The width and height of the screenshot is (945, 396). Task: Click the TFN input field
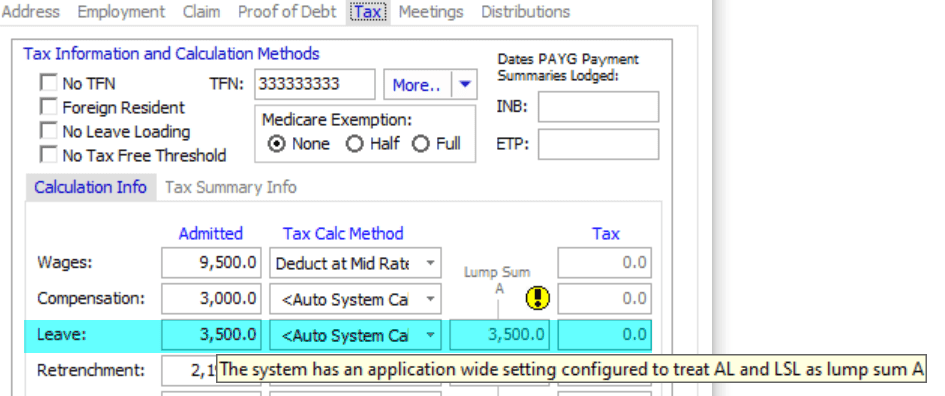click(314, 84)
